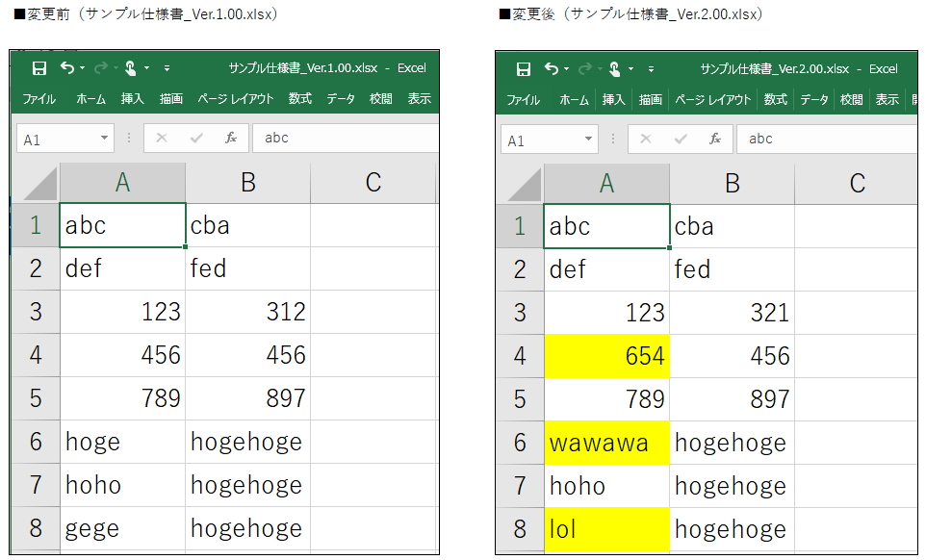
Task: Click formula bar showing abc in Ver.2.00
Action: 827,140
